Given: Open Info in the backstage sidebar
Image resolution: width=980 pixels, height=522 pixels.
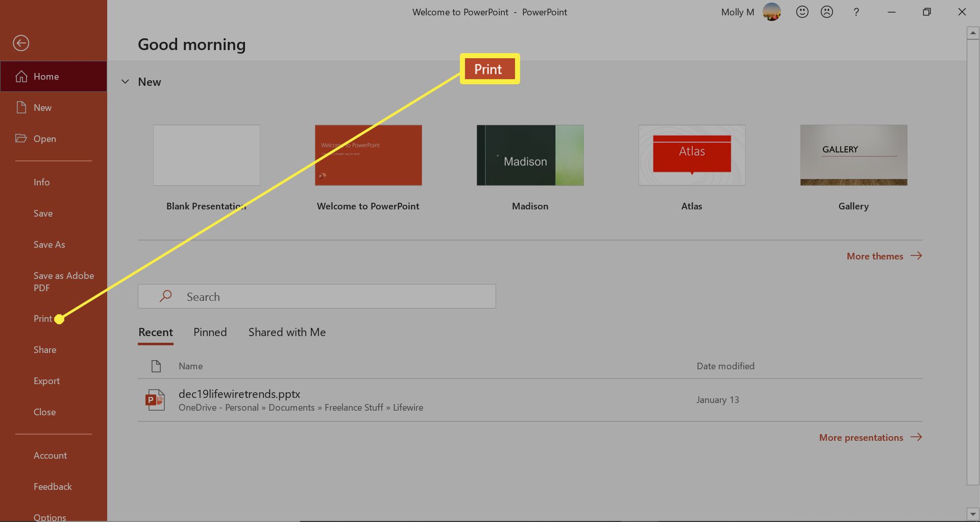Looking at the screenshot, I should click(42, 182).
